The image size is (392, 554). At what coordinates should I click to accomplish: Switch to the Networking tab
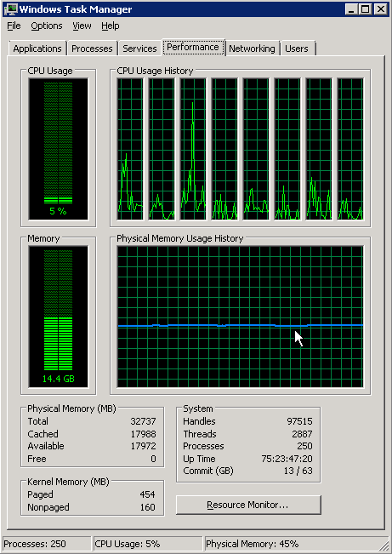pos(252,49)
